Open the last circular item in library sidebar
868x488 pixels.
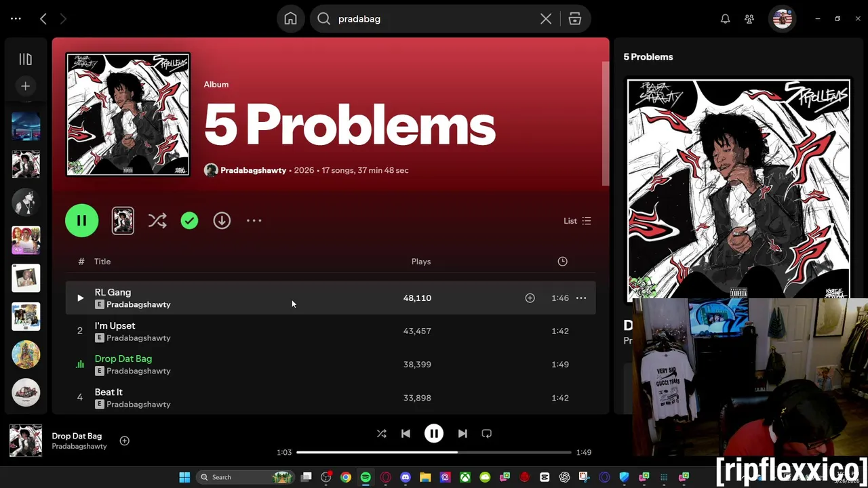click(26, 392)
